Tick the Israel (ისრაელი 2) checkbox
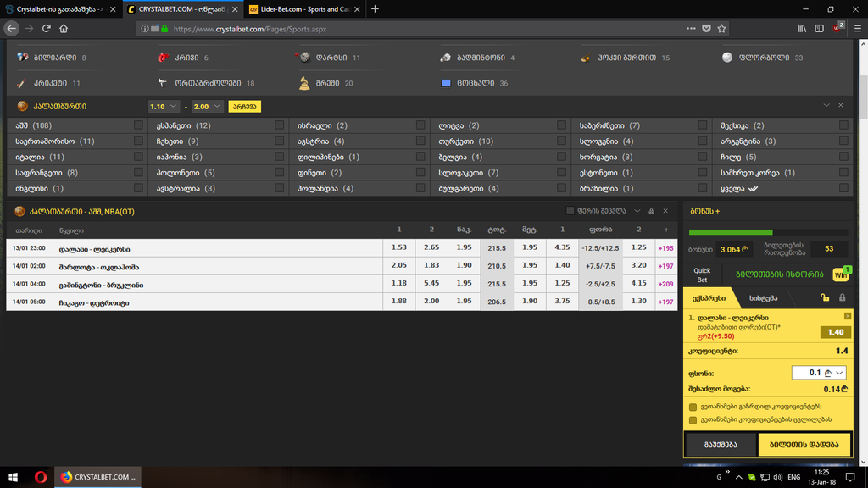This screenshot has height=488, width=868. coord(420,125)
